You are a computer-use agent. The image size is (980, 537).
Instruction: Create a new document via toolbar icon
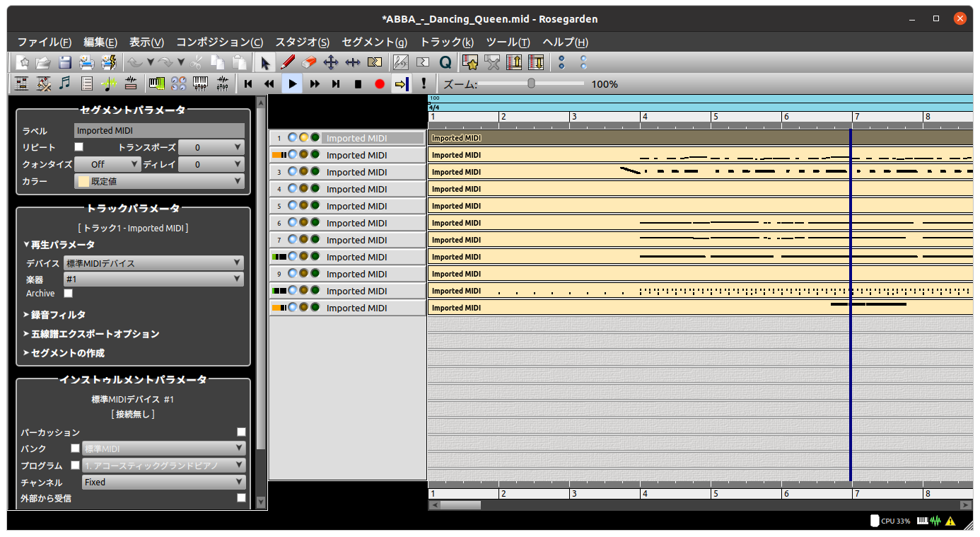[22, 62]
